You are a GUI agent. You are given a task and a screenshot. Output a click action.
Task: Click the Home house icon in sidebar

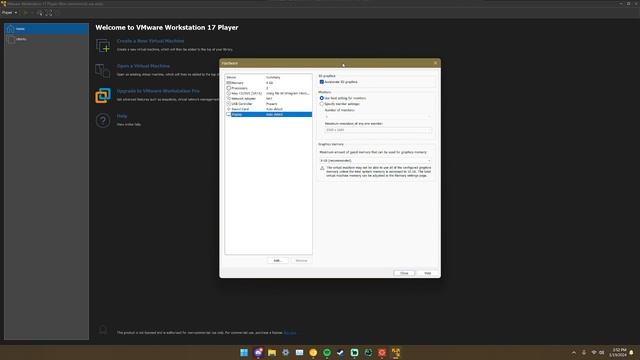coord(11,29)
